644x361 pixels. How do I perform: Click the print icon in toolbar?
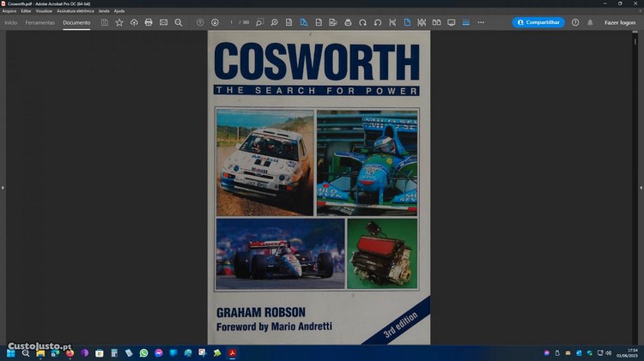tap(149, 22)
